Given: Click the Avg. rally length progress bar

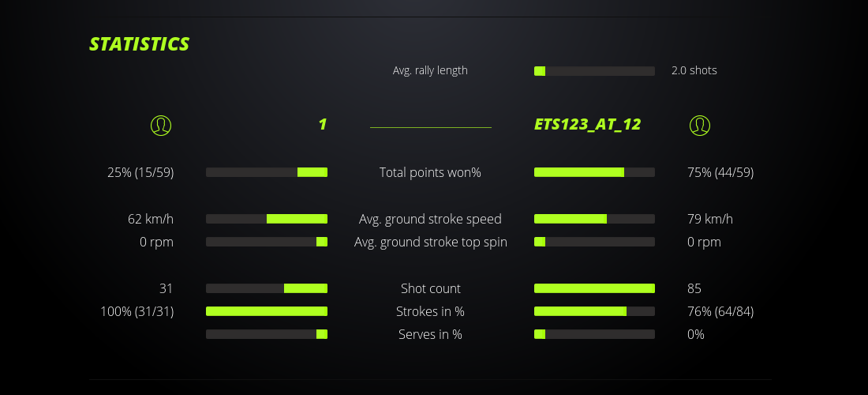Looking at the screenshot, I should [x=594, y=71].
